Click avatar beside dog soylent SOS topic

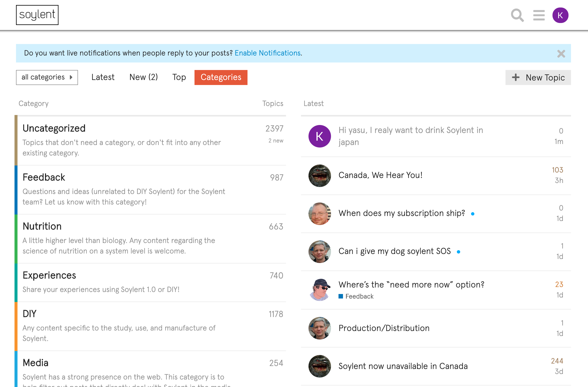click(319, 251)
